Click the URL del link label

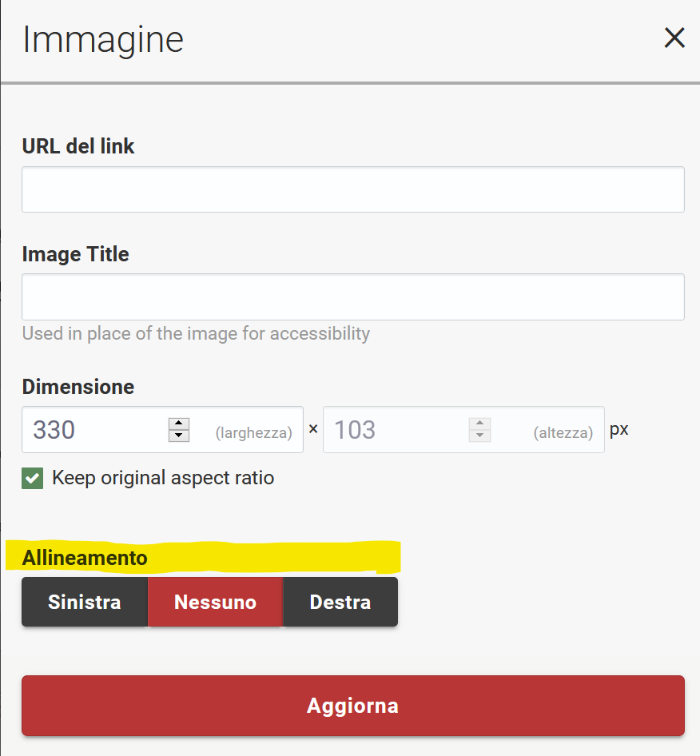pyautogui.click(x=78, y=146)
